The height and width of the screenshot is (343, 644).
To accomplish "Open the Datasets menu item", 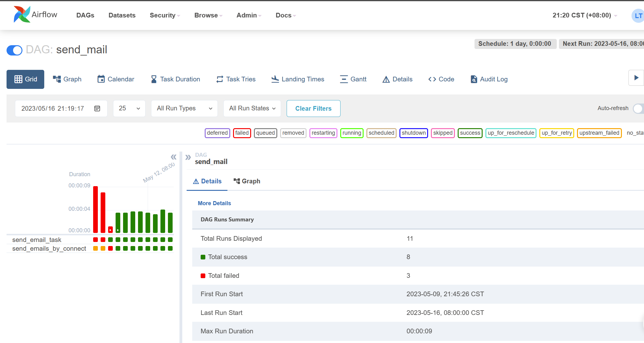I will 122,15.
